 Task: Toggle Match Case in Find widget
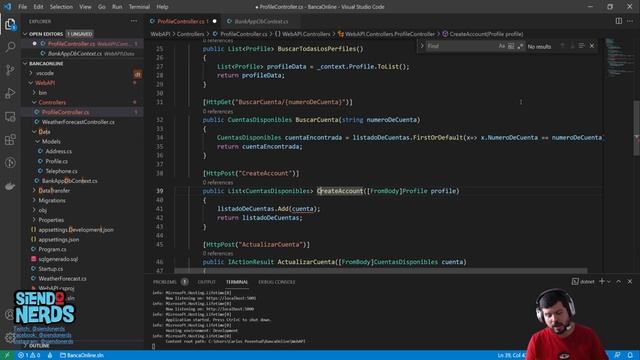[x=502, y=46]
